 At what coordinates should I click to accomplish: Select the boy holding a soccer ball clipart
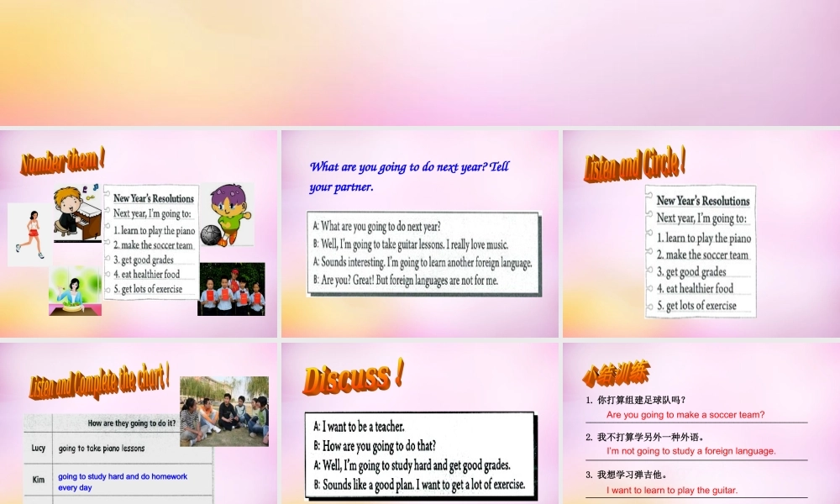[227, 214]
